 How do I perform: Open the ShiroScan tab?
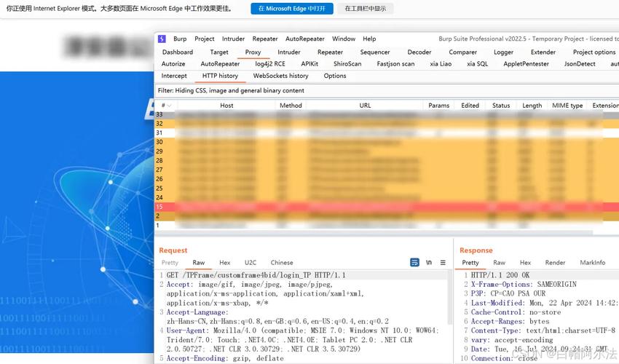tap(347, 63)
